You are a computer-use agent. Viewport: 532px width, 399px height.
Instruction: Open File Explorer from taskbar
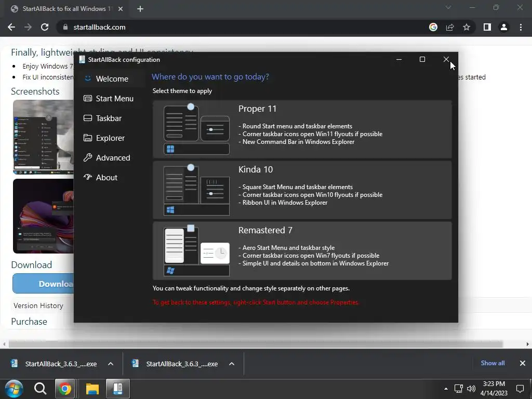point(92,389)
